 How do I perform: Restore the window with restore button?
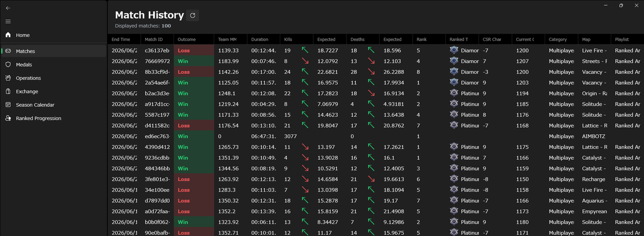[621, 5]
